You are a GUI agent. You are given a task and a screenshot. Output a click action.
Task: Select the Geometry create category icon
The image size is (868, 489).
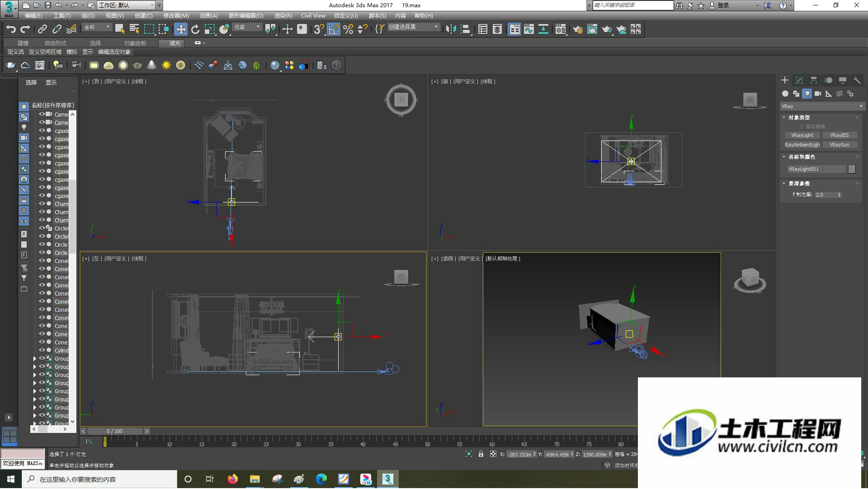(785, 94)
